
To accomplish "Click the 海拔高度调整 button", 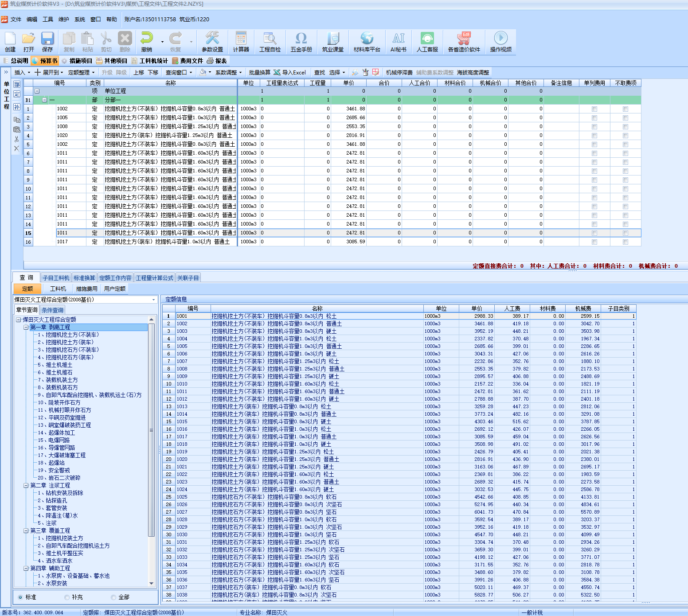I will click(473, 72).
